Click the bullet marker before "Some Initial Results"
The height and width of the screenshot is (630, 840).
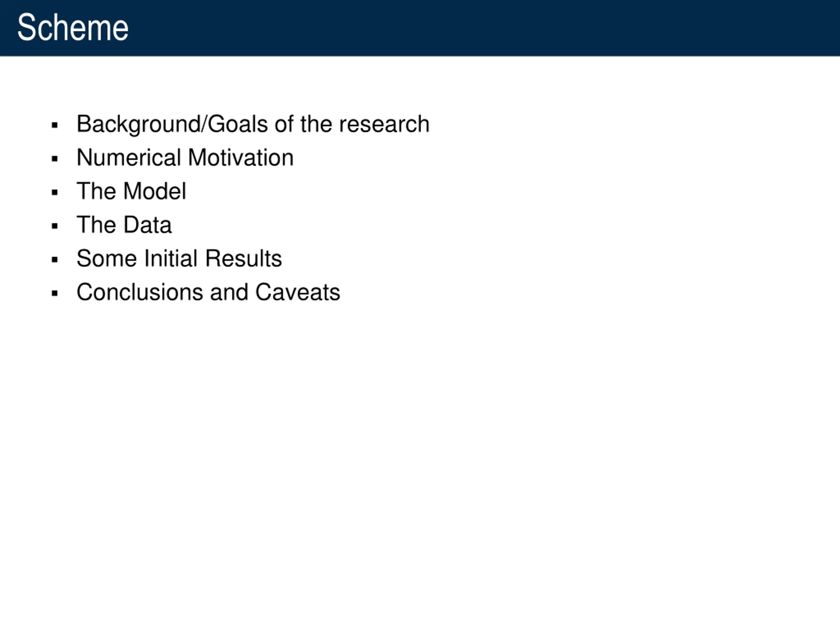tap(55, 260)
